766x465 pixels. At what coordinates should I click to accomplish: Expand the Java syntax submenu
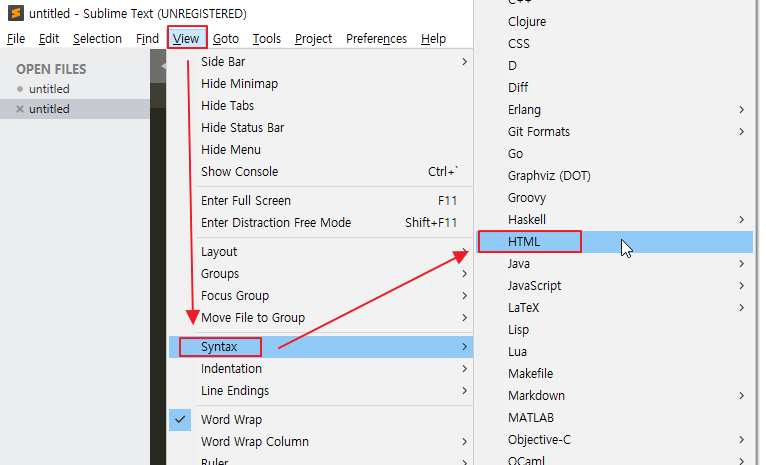coord(615,263)
